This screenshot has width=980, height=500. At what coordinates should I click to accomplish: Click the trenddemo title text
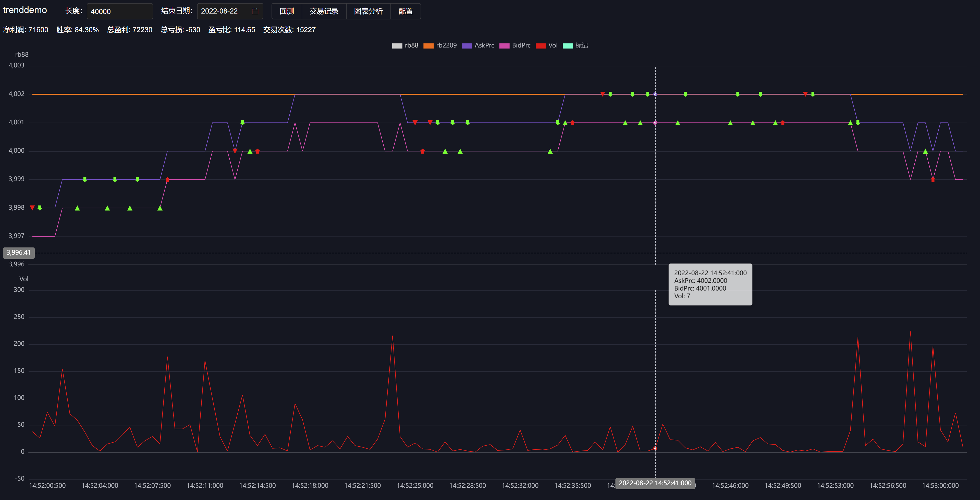(x=25, y=10)
